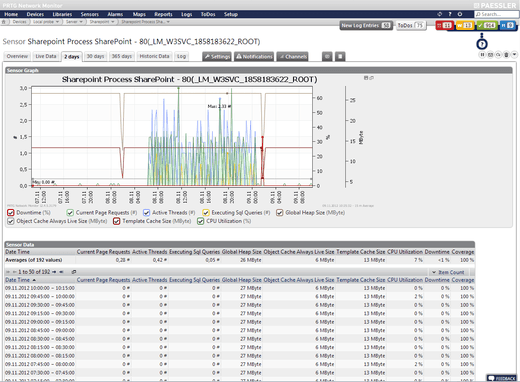Toggle Template Cache Size checkbox

point(116,221)
